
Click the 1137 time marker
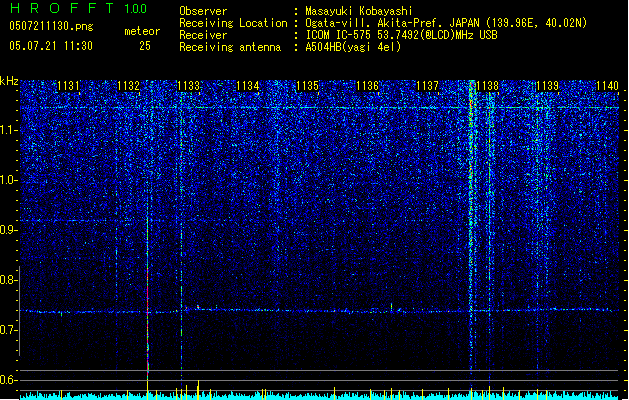428,86
